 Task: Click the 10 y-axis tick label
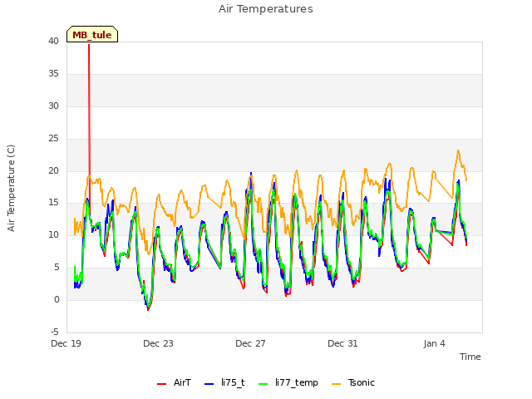[53, 234]
